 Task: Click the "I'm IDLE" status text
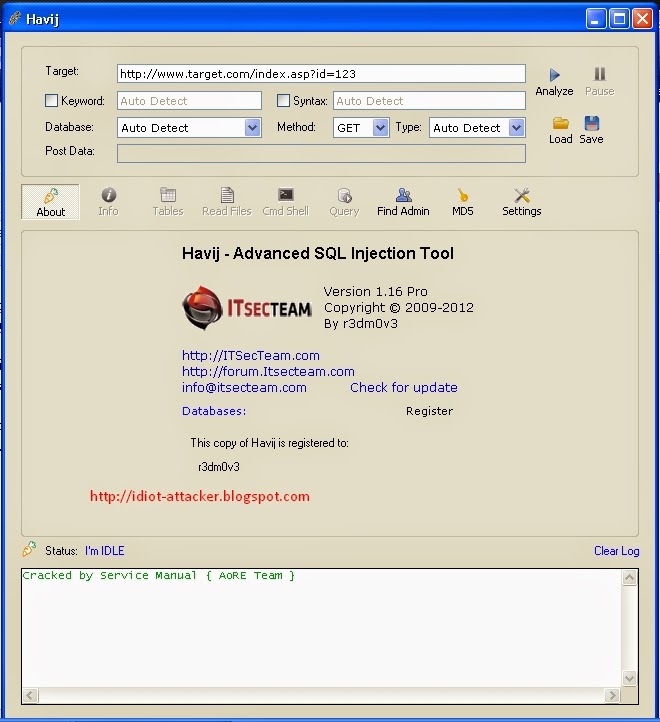105,551
